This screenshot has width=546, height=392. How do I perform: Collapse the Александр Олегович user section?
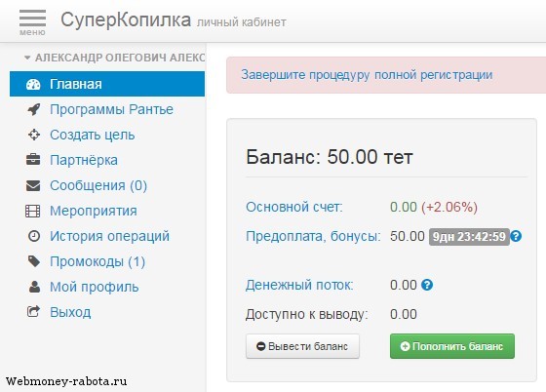(x=115, y=58)
